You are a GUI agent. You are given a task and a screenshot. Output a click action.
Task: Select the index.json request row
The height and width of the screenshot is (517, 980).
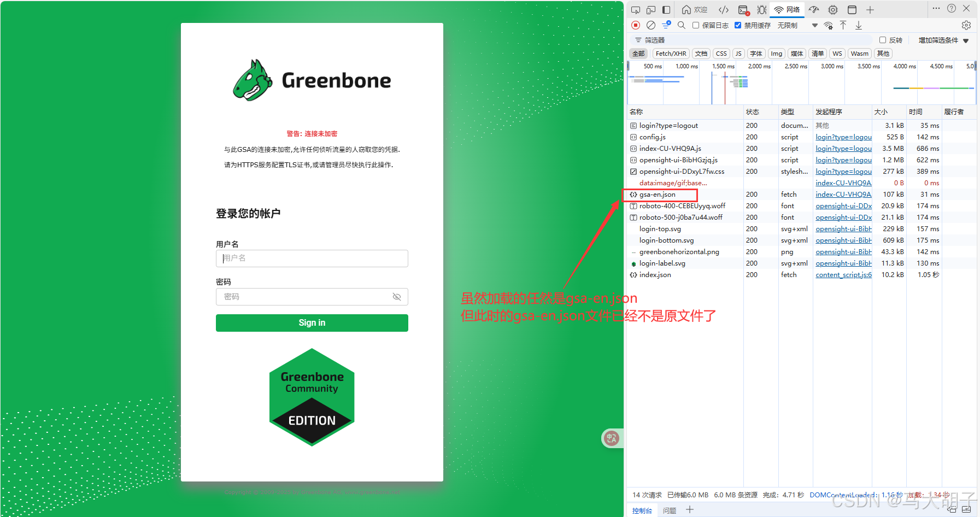click(801, 275)
